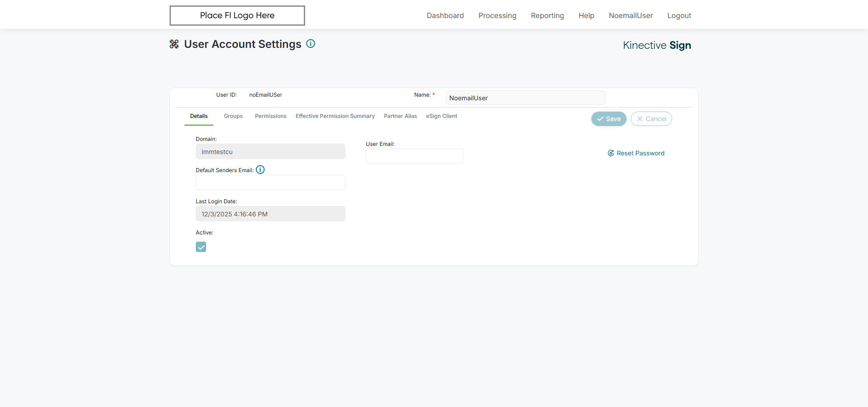
Task: Open the Groups tab
Action: click(x=233, y=116)
